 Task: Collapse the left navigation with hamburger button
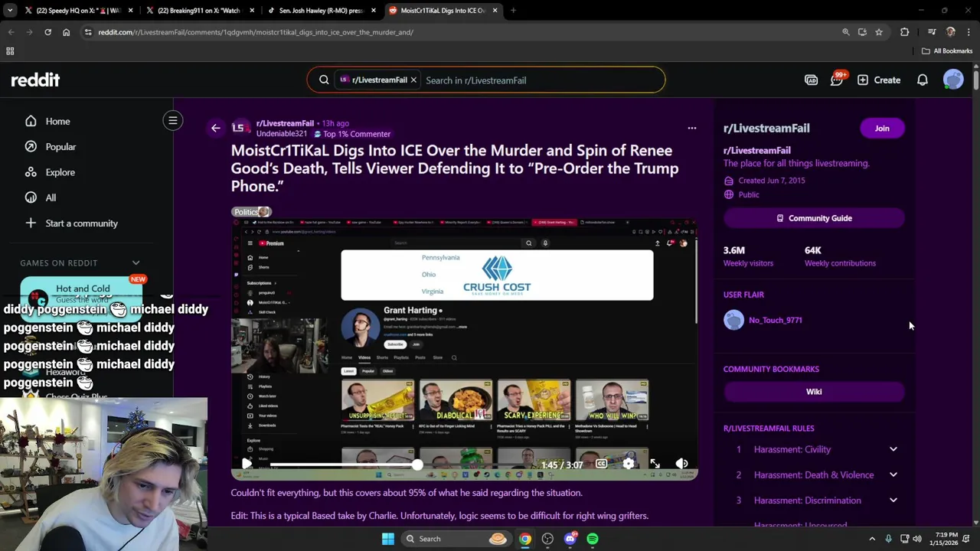tap(173, 120)
